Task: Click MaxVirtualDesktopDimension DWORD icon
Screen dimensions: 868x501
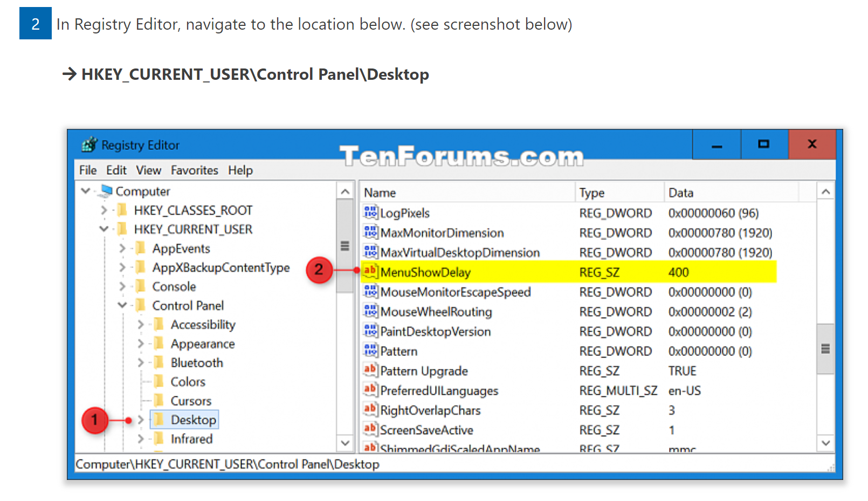Action: click(370, 252)
